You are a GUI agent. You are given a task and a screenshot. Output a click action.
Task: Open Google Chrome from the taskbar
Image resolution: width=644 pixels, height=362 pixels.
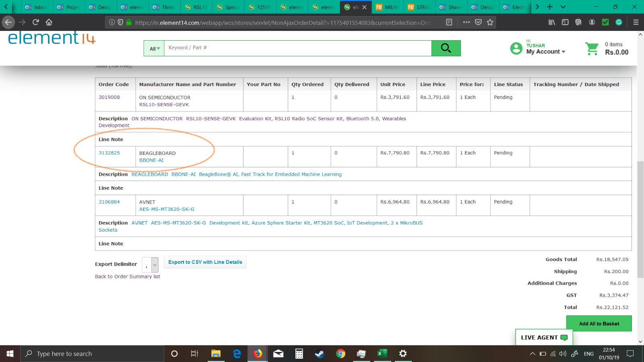(341, 354)
